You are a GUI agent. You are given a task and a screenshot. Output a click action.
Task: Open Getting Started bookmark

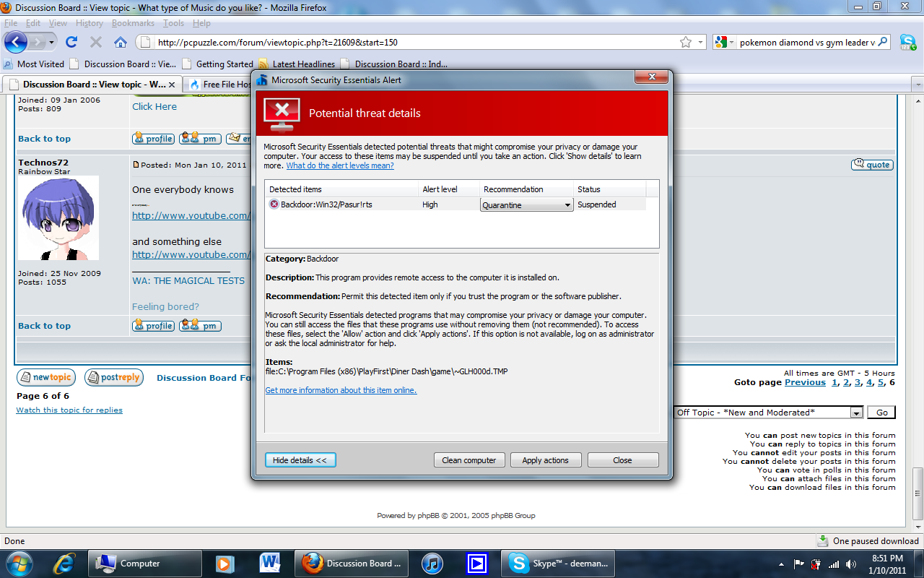click(x=218, y=64)
